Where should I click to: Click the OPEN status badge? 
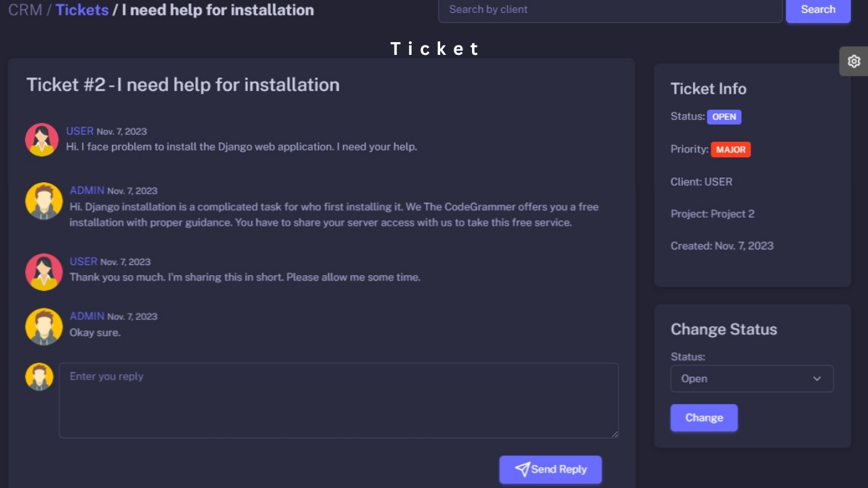click(x=724, y=117)
